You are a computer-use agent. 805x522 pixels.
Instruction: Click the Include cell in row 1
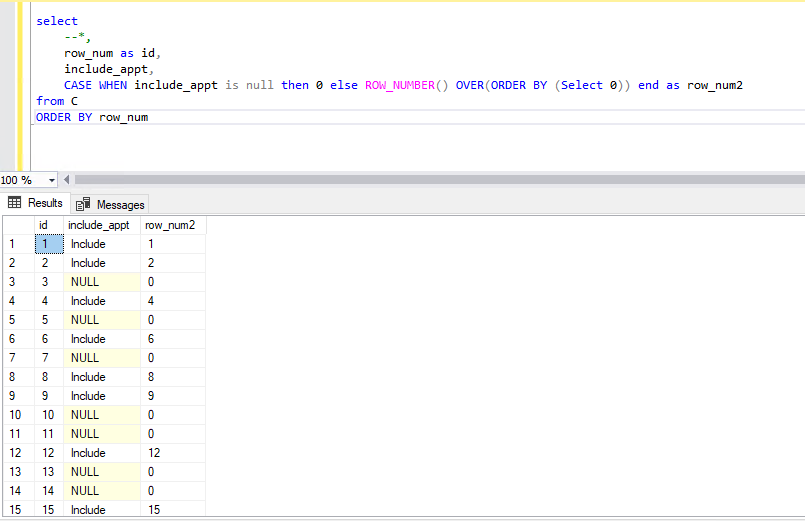pos(102,244)
